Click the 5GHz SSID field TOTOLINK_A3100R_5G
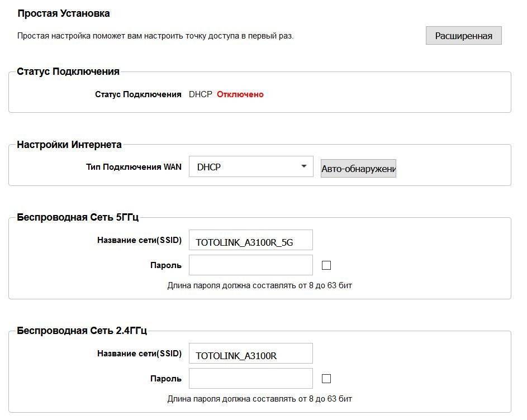 [x=250, y=241]
